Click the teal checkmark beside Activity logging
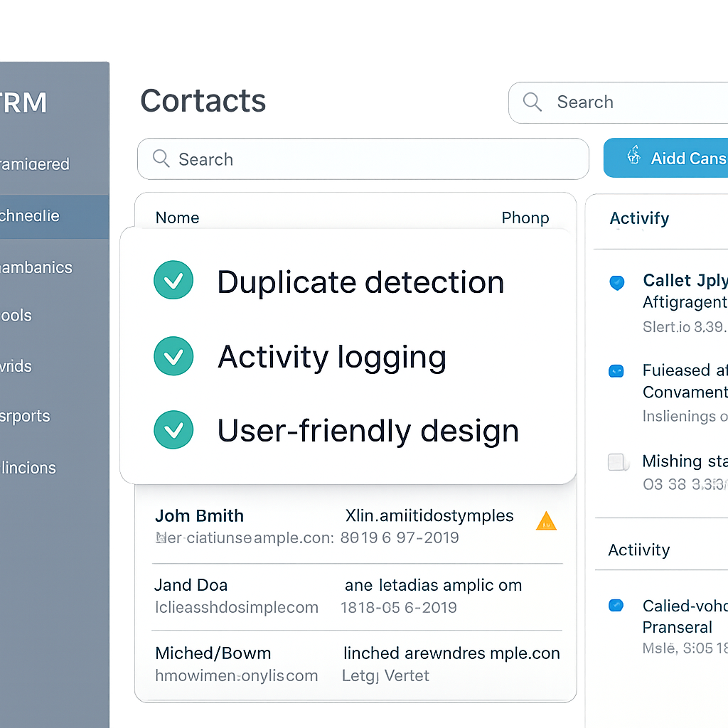 [x=173, y=356]
